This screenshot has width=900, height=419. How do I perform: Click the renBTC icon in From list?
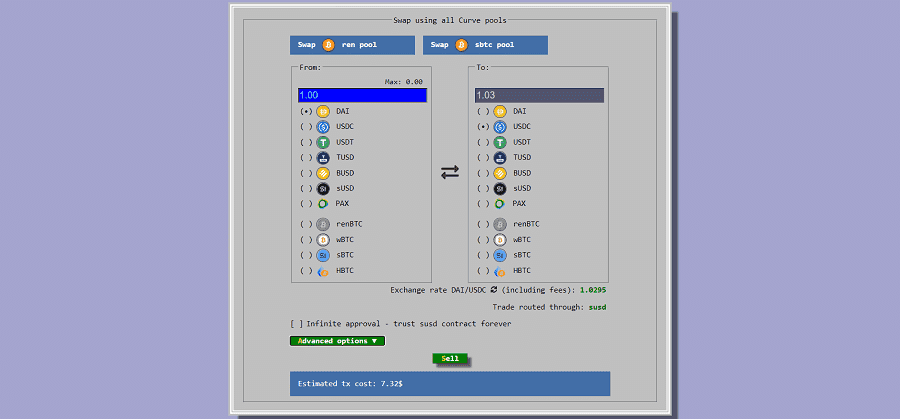coord(323,224)
